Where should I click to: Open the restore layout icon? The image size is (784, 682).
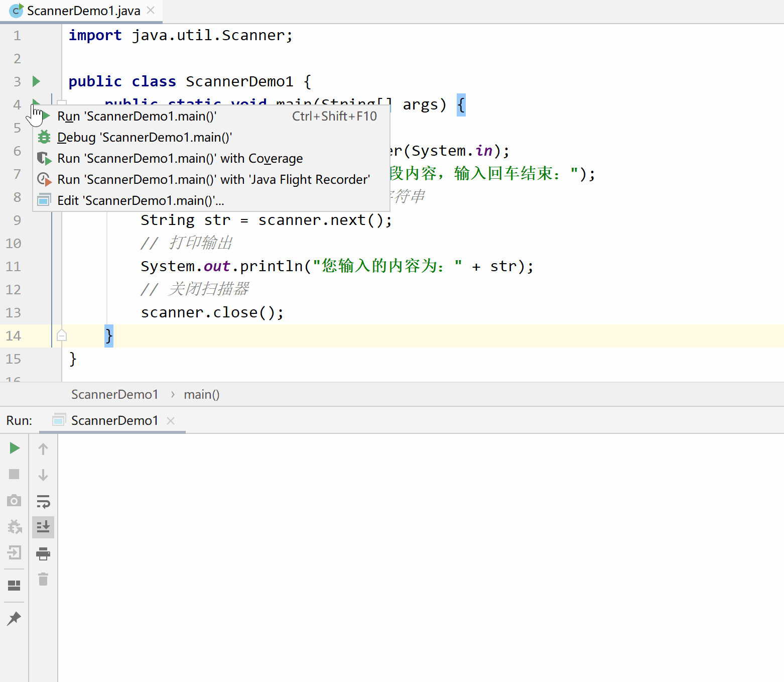(x=14, y=586)
